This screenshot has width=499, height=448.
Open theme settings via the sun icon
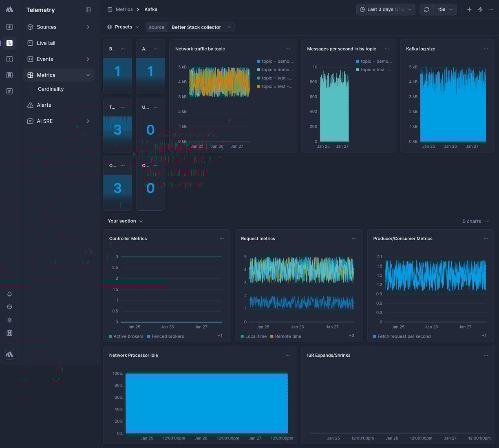point(9,320)
